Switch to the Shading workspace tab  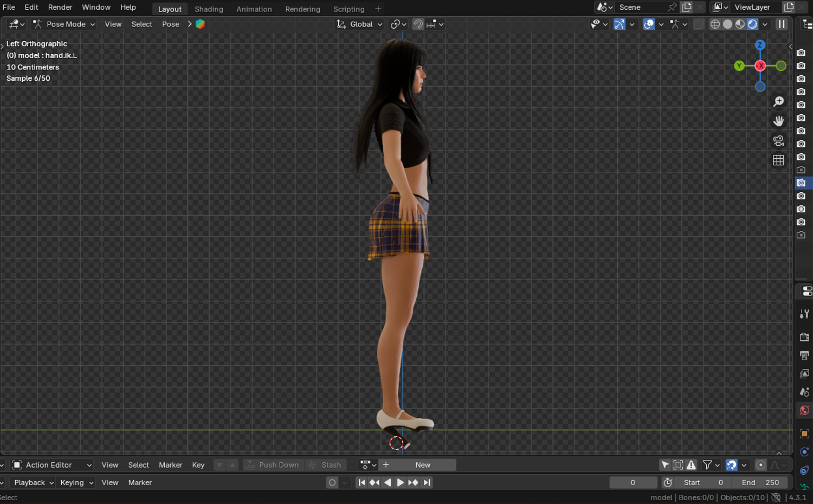209,9
